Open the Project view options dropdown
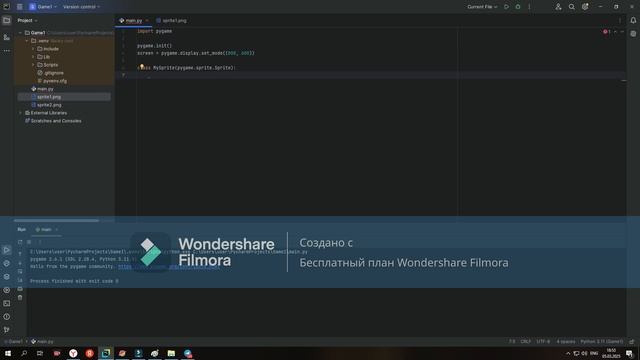The height and width of the screenshot is (360, 640). click(x=27, y=20)
